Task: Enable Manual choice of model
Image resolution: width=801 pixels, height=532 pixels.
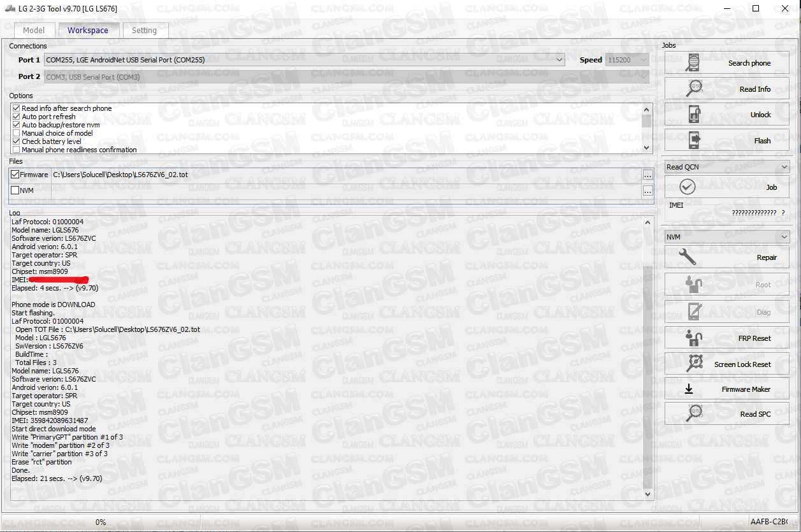Action: pyautogui.click(x=16, y=133)
